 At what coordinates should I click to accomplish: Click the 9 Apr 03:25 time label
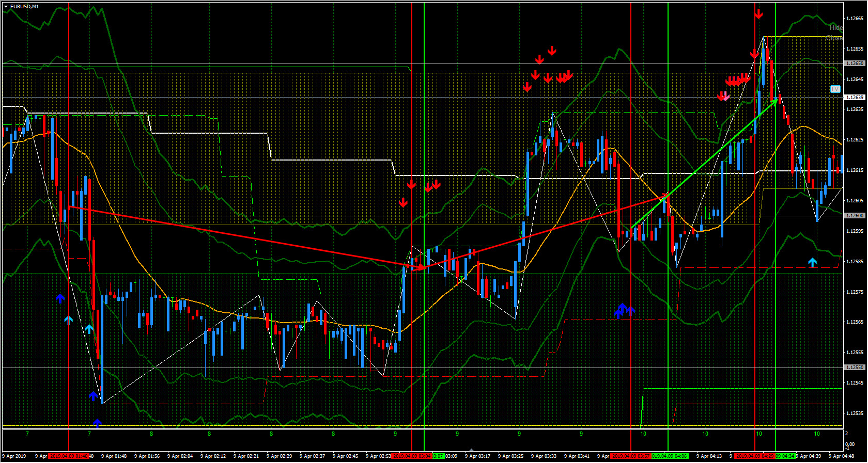tap(510, 456)
